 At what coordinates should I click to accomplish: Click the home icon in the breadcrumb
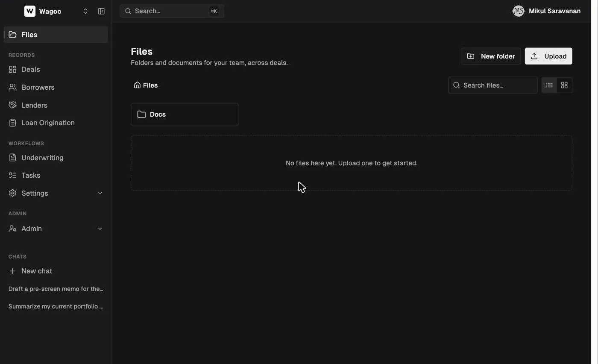(137, 85)
